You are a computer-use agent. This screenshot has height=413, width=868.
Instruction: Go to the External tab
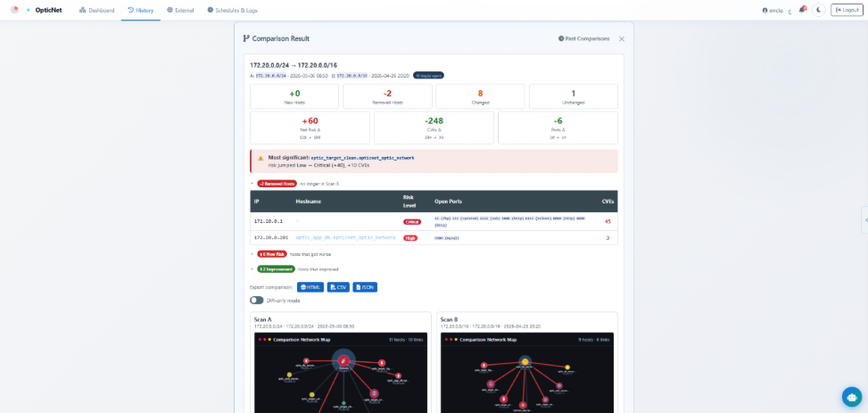tap(180, 10)
